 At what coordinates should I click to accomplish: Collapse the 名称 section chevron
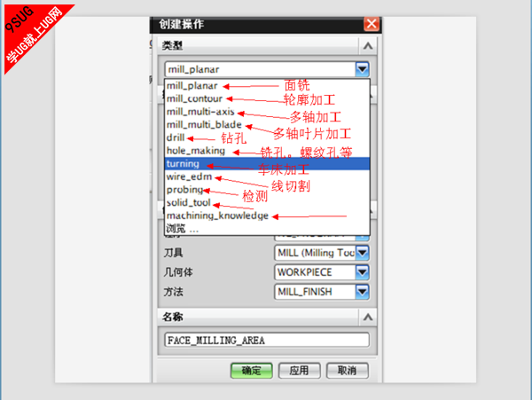368,317
